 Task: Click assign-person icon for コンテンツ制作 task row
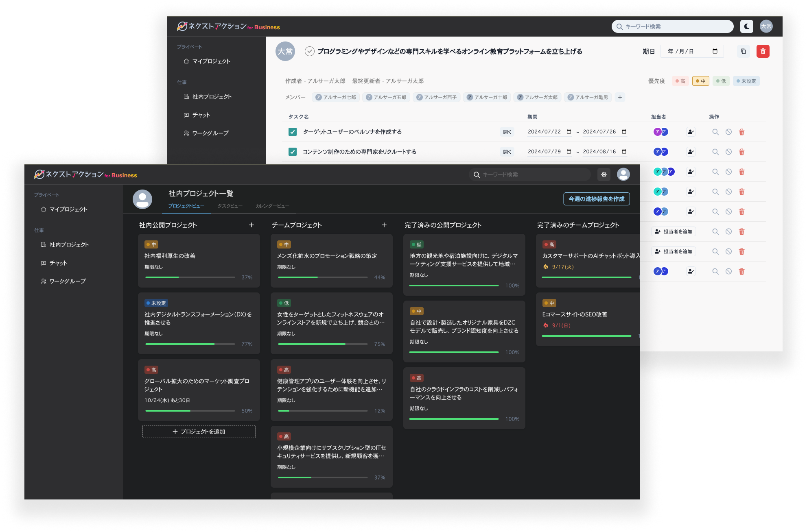tap(691, 152)
